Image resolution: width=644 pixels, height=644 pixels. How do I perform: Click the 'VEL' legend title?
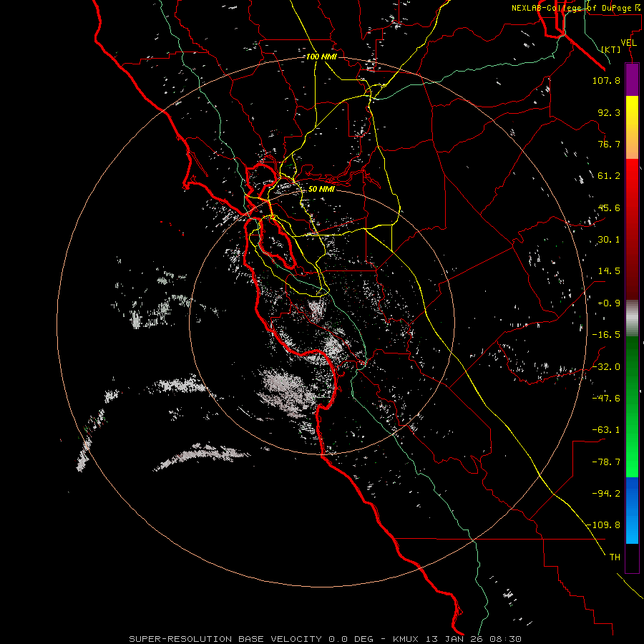point(628,42)
